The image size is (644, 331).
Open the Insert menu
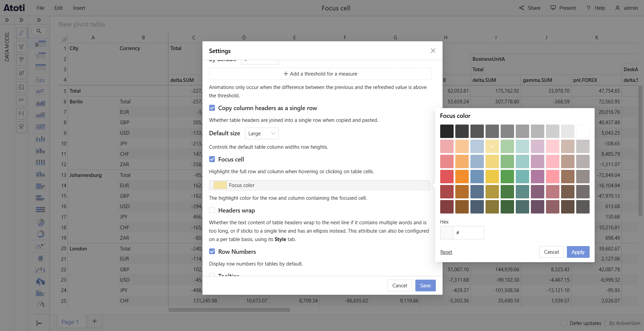[79, 8]
